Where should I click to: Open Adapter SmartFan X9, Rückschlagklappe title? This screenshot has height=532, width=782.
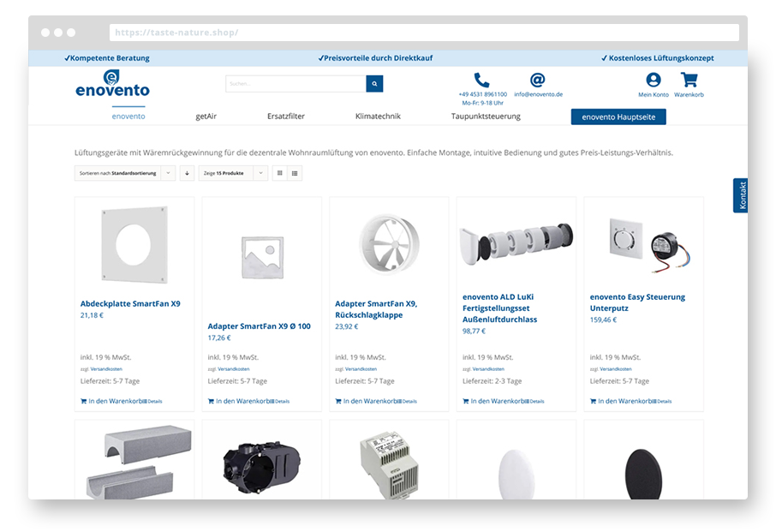[x=376, y=309]
